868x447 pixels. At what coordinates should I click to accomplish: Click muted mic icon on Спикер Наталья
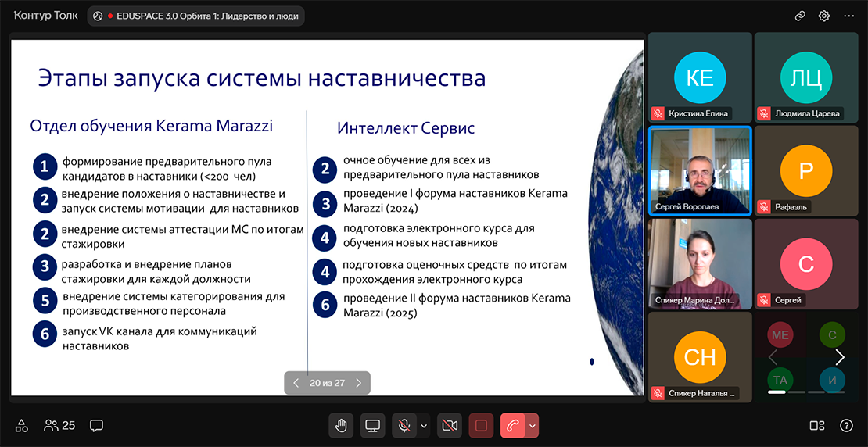click(x=658, y=393)
